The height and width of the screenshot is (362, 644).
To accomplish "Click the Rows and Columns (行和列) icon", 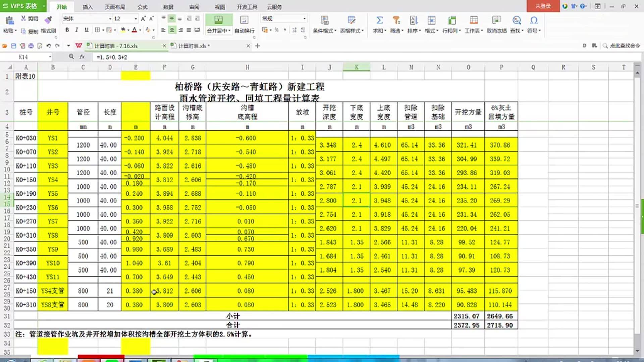I will point(452,20).
